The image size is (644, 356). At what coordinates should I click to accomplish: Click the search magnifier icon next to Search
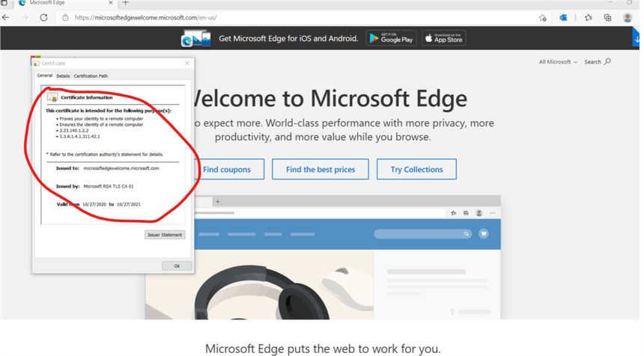click(x=607, y=61)
